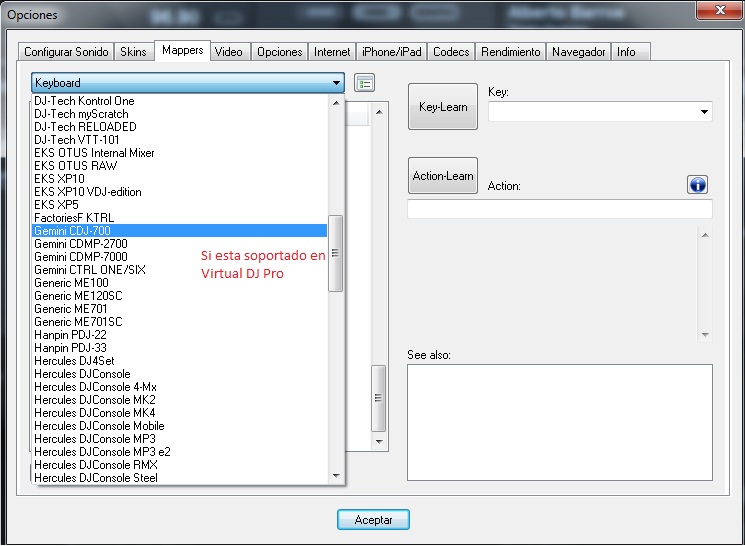Click the dropdown list scroll up arrow
This screenshot has width=745, height=546.
pos(336,103)
